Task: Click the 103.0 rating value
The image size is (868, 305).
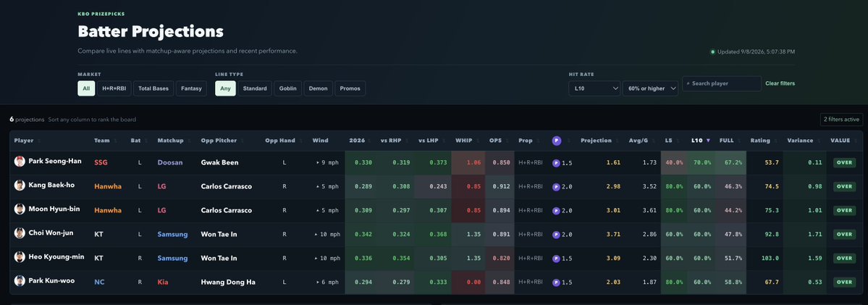Action: (770, 259)
